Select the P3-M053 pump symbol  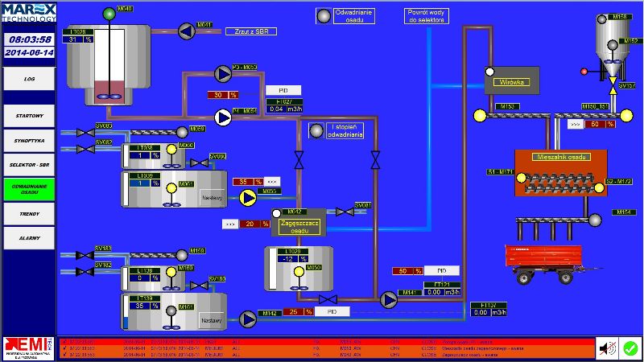pyautogui.click(x=223, y=73)
